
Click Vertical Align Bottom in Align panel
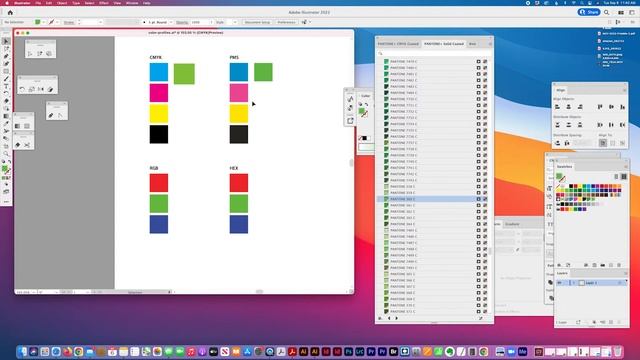tap(622, 107)
